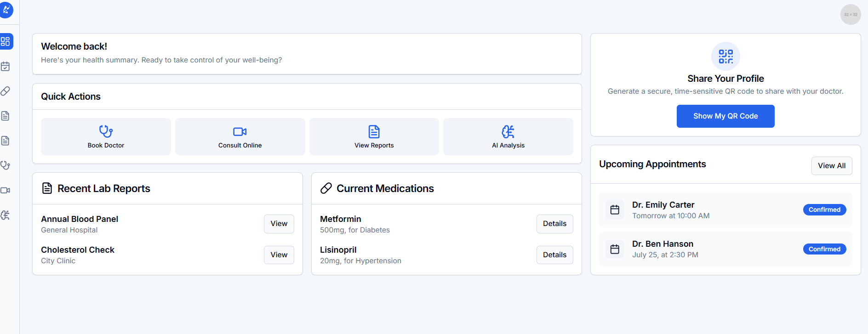Open the View Reports quick action
The image size is (868, 334).
[374, 136]
